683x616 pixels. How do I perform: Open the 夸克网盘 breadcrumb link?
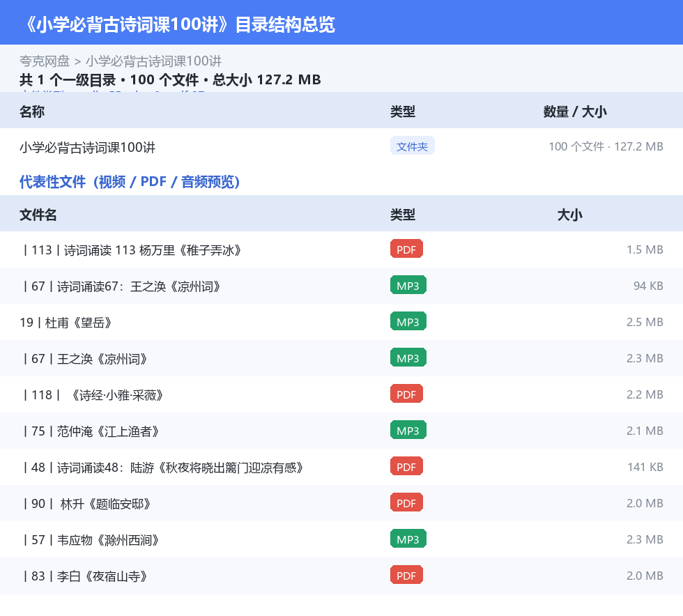[45, 61]
